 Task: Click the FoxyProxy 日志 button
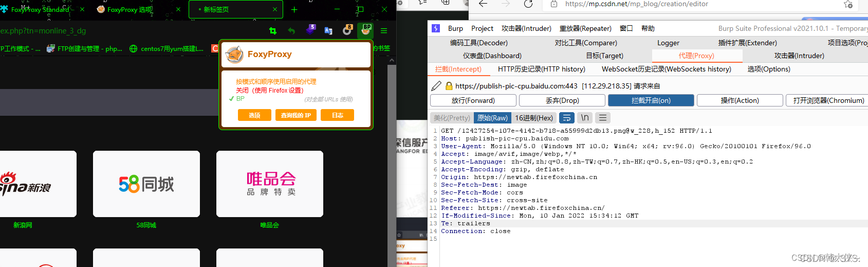tap(337, 115)
